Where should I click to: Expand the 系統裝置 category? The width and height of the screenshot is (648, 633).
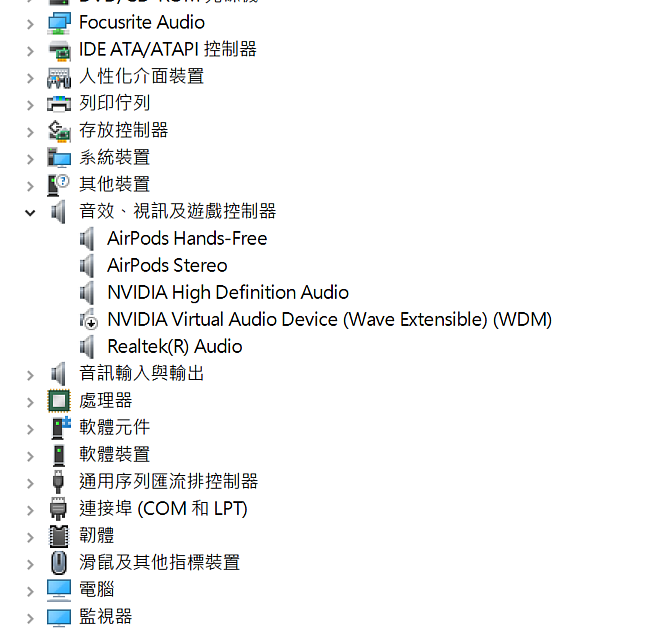[30, 159]
